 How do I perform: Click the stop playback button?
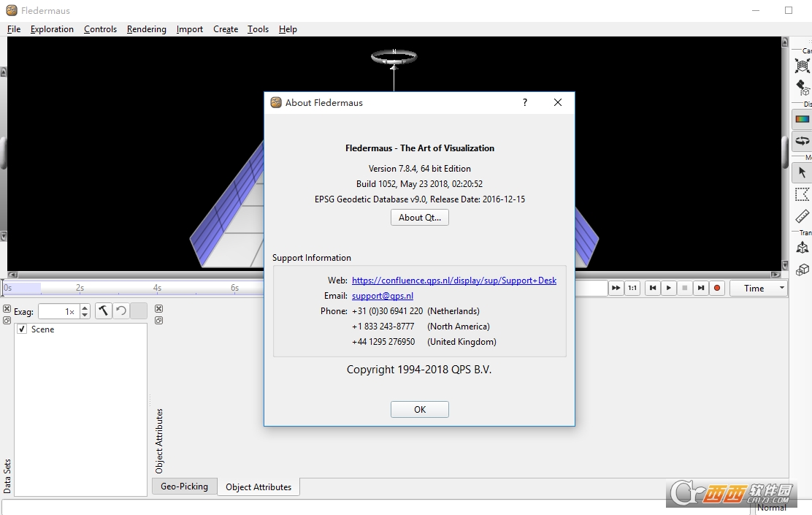tap(685, 288)
